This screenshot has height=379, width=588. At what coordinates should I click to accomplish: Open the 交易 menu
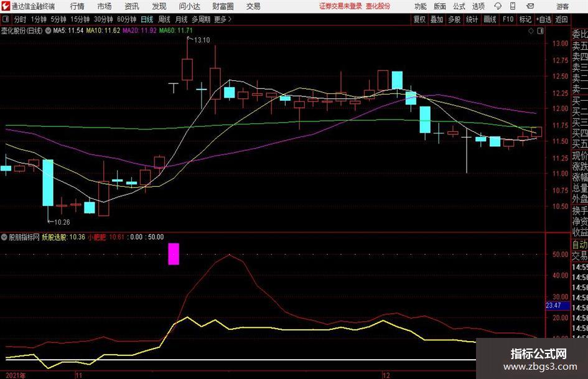(x=253, y=6)
